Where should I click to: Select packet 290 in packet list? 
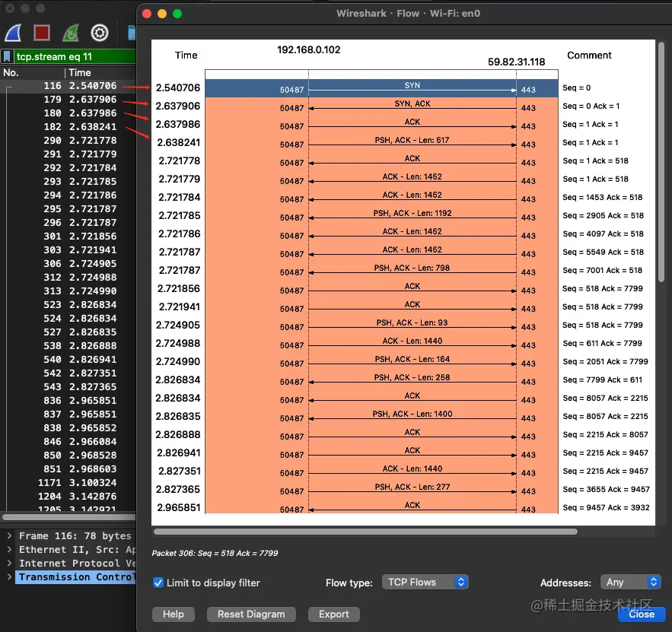(x=68, y=141)
